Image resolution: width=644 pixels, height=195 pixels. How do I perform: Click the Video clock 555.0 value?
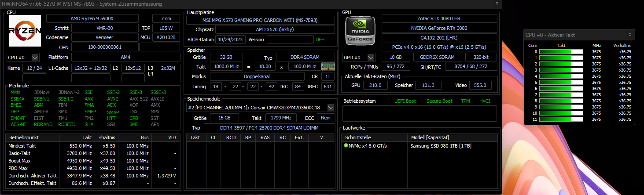(x=480, y=85)
